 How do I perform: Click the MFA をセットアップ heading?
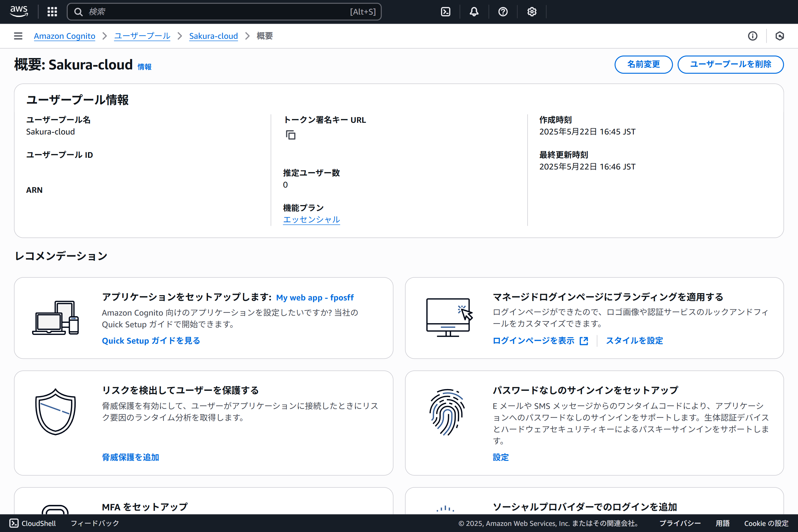point(145,507)
